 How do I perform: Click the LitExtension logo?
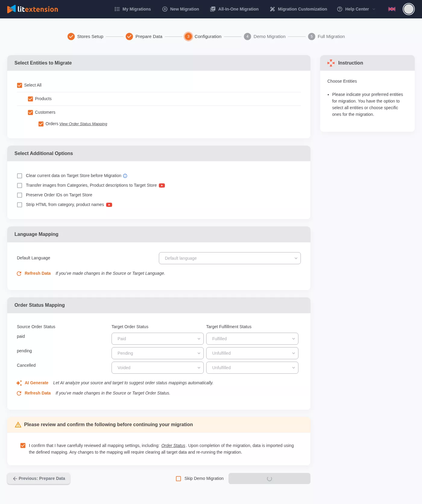(33, 9)
